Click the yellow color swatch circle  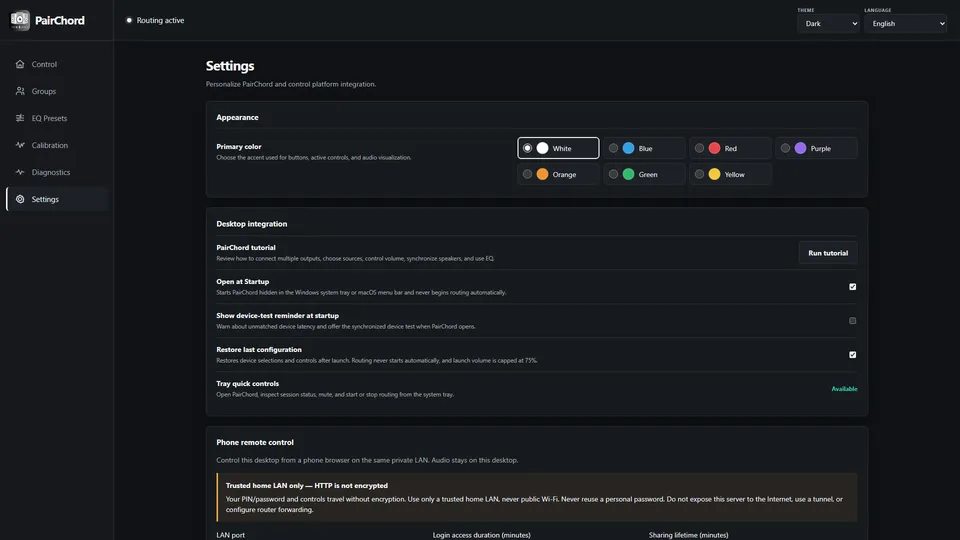[x=714, y=174]
